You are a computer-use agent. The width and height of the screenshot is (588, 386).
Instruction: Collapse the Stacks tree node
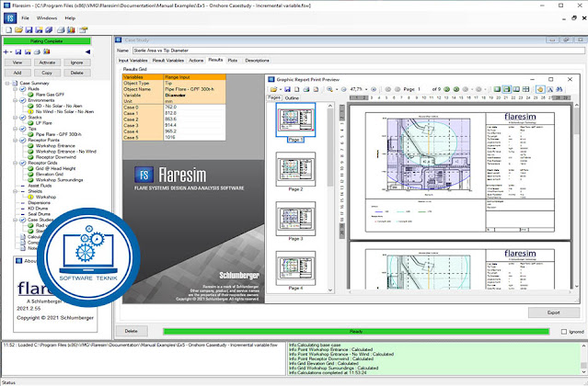16,118
